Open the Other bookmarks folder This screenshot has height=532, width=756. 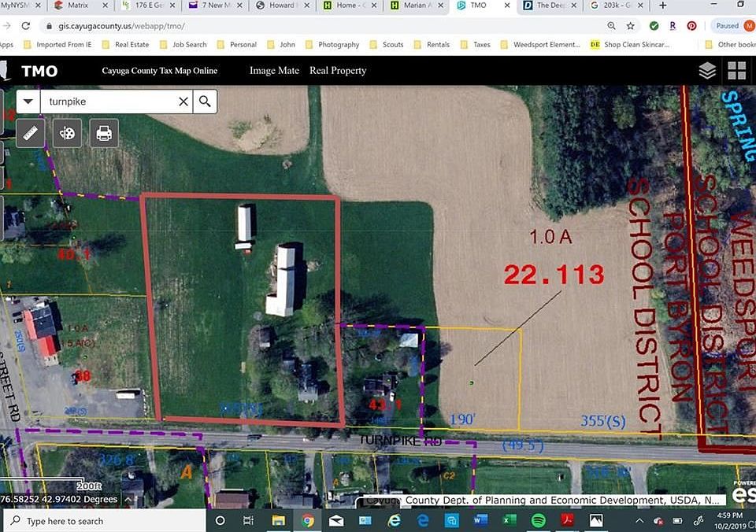[731, 44]
